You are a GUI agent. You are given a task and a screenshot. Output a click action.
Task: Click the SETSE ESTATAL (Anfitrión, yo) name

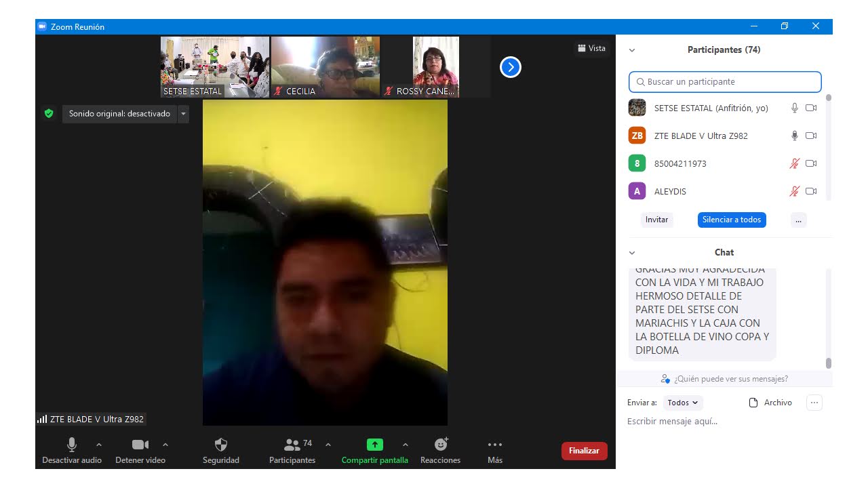pos(711,108)
